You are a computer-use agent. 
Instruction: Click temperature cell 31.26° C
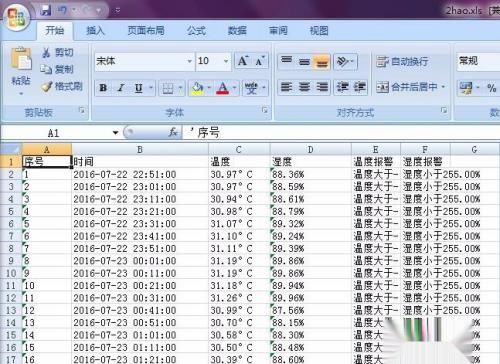[x=239, y=298]
